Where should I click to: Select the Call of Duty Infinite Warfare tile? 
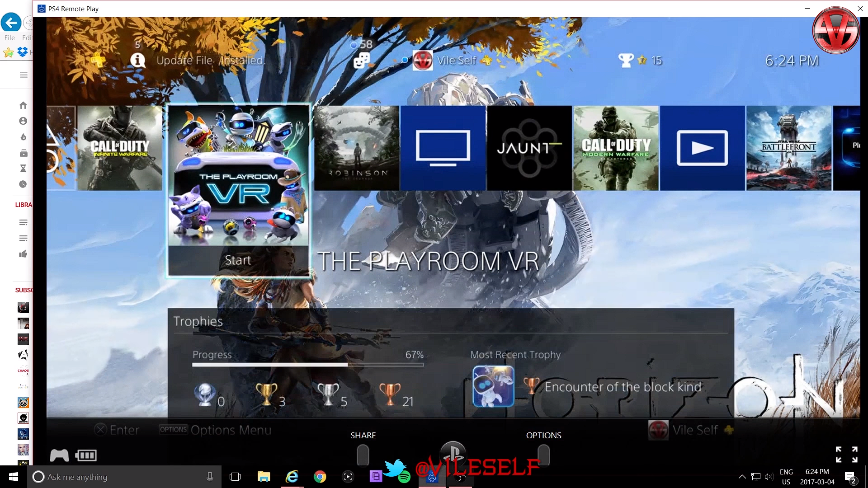(120, 148)
